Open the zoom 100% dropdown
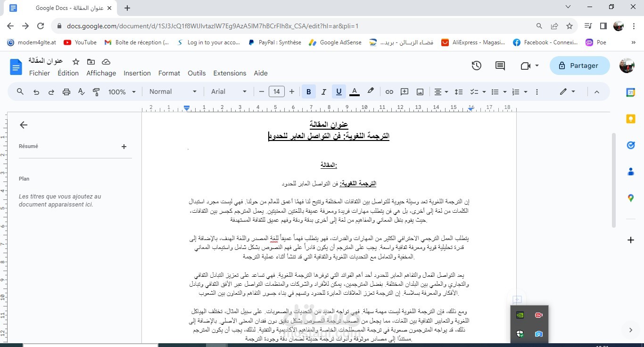The height and width of the screenshot is (347, 644). [x=122, y=92]
